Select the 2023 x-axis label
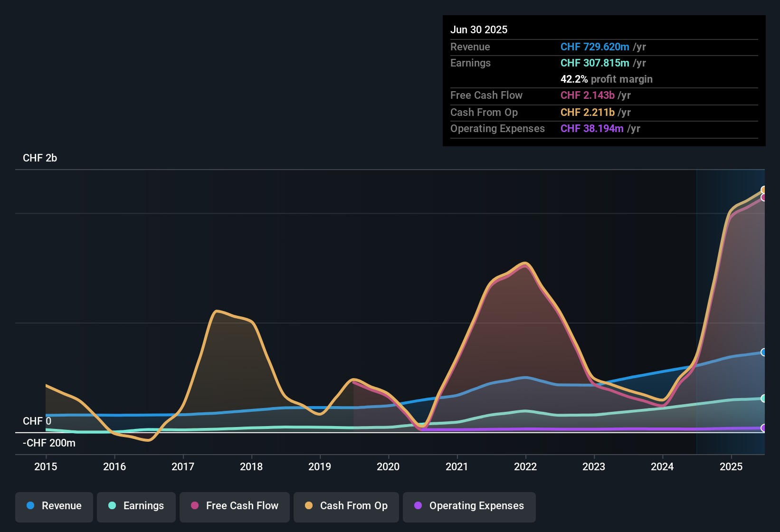 tap(594, 466)
